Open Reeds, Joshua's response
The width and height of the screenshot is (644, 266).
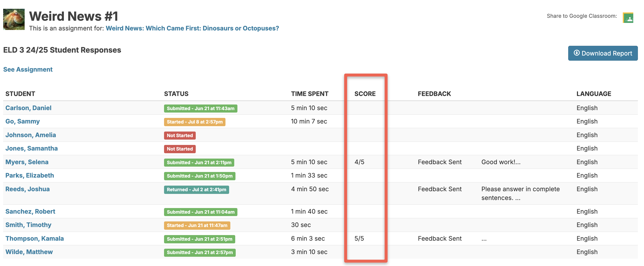click(28, 189)
